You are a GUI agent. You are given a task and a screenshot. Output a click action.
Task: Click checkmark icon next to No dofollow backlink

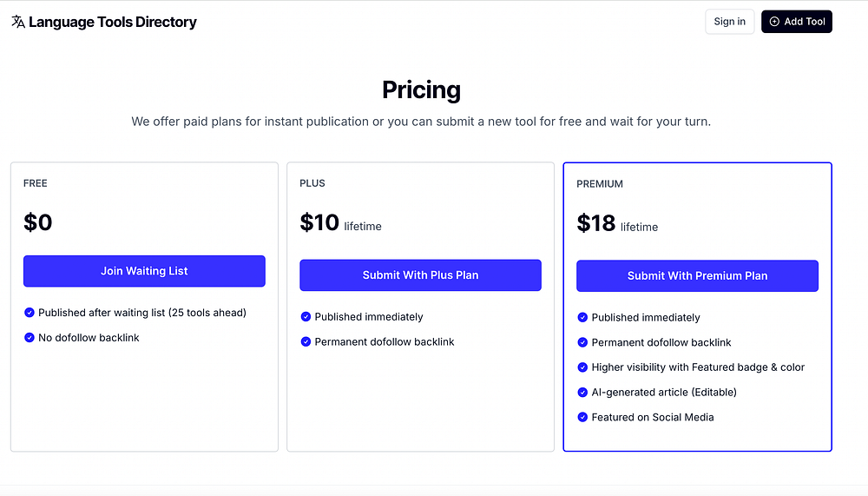pos(30,338)
